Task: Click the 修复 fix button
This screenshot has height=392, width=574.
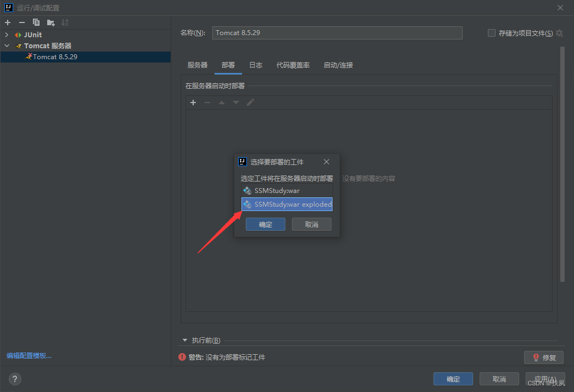Action: (544, 357)
